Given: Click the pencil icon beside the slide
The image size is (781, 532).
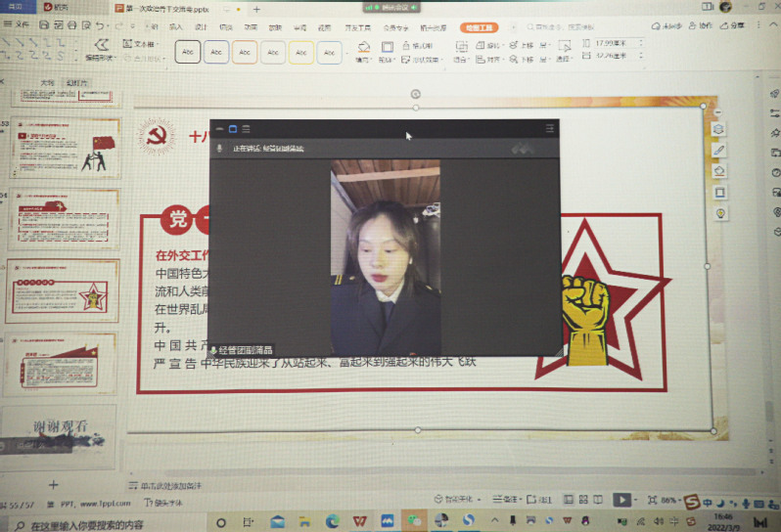Looking at the screenshot, I should pos(718,150).
